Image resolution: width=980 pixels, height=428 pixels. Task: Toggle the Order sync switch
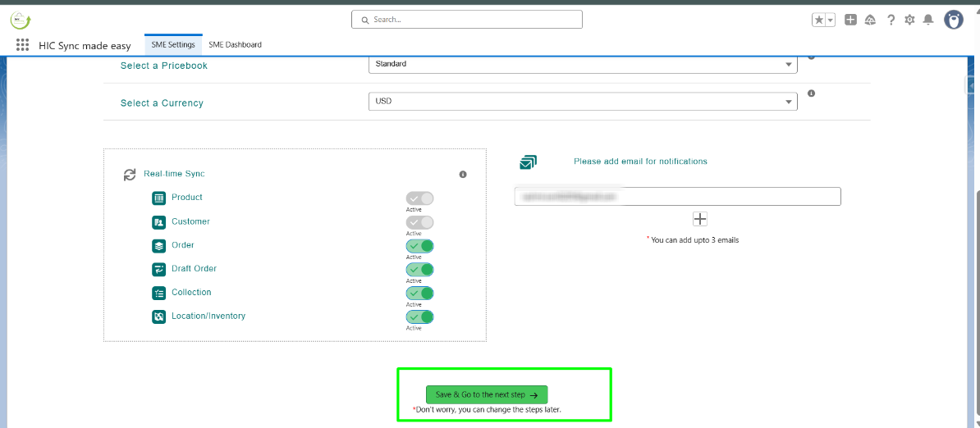[419, 246]
